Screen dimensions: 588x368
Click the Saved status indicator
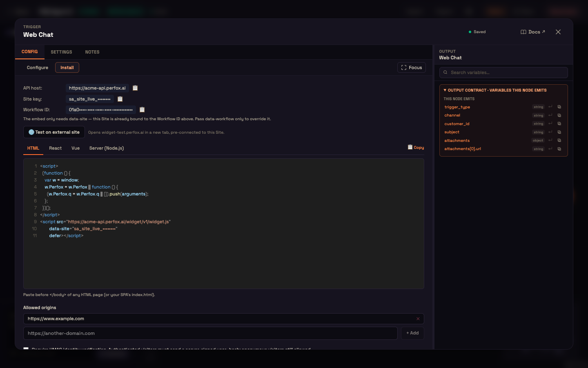tap(477, 32)
